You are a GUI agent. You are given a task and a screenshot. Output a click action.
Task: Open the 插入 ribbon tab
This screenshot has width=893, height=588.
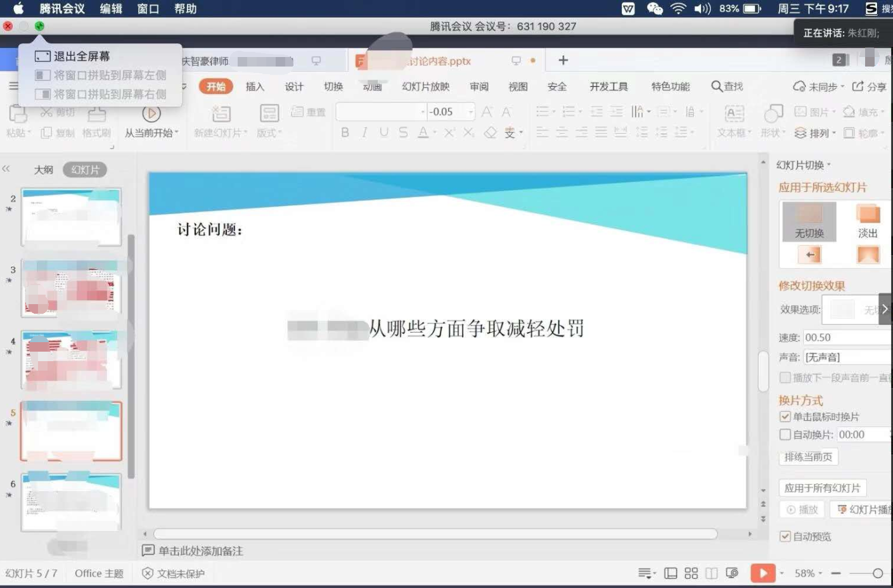[x=255, y=86]
